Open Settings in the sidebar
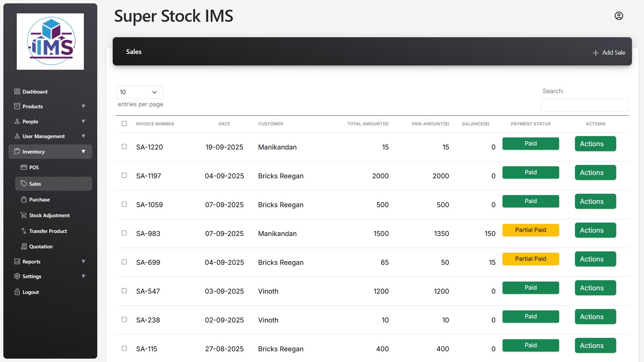644x362 pixels. click(32, 276)
